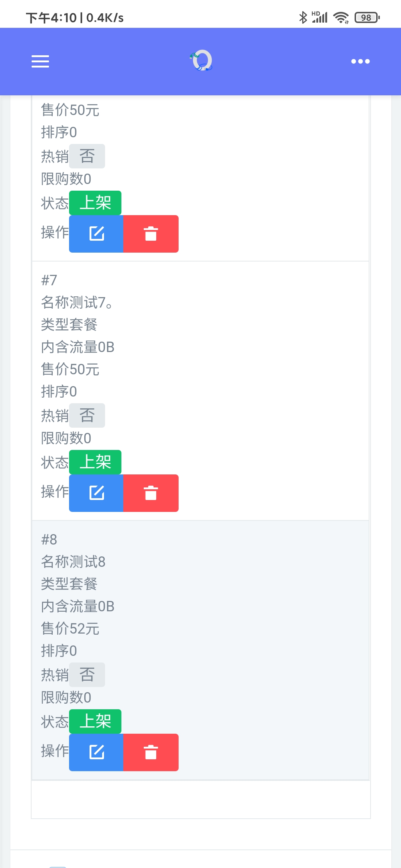Click the app logo in the header

(x=200, y=61)
